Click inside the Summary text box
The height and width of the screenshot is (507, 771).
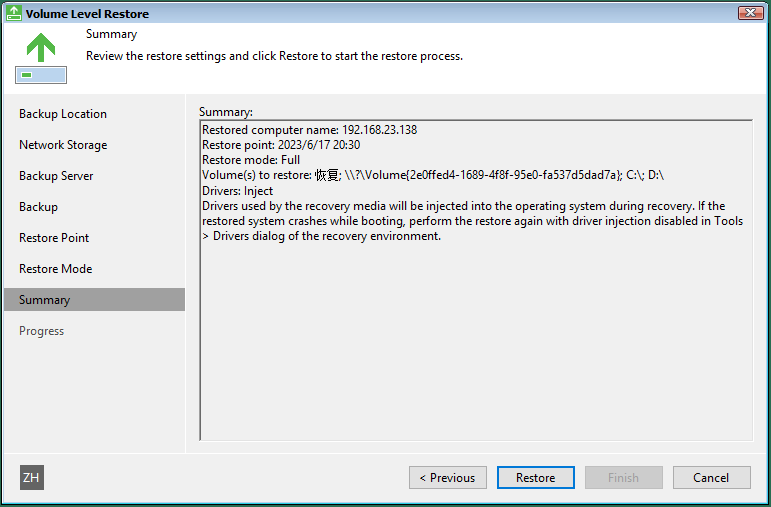click(476, 334)
